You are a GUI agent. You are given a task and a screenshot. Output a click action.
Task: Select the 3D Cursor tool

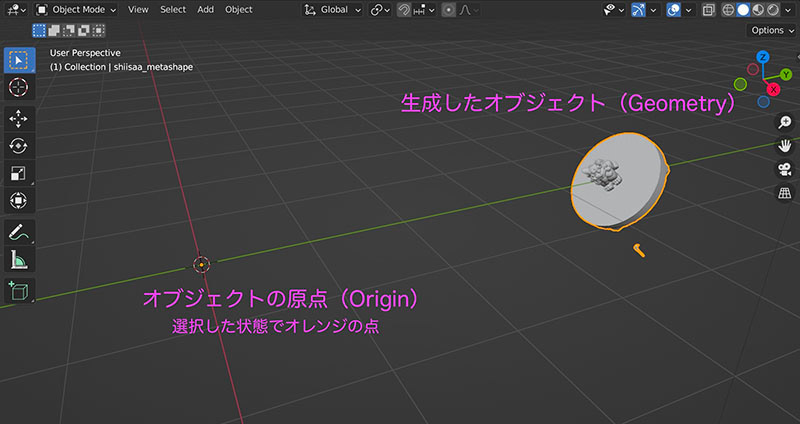19,87
